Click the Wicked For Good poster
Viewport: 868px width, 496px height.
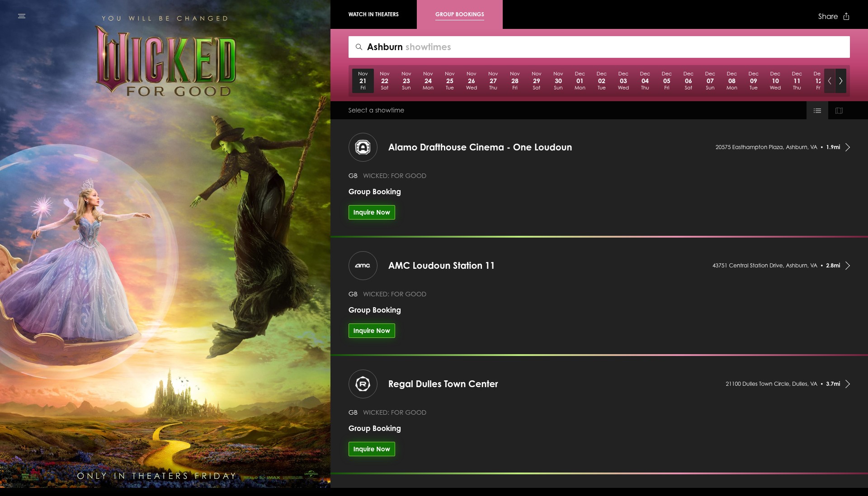pyautogui.click(x=165, y=244)
